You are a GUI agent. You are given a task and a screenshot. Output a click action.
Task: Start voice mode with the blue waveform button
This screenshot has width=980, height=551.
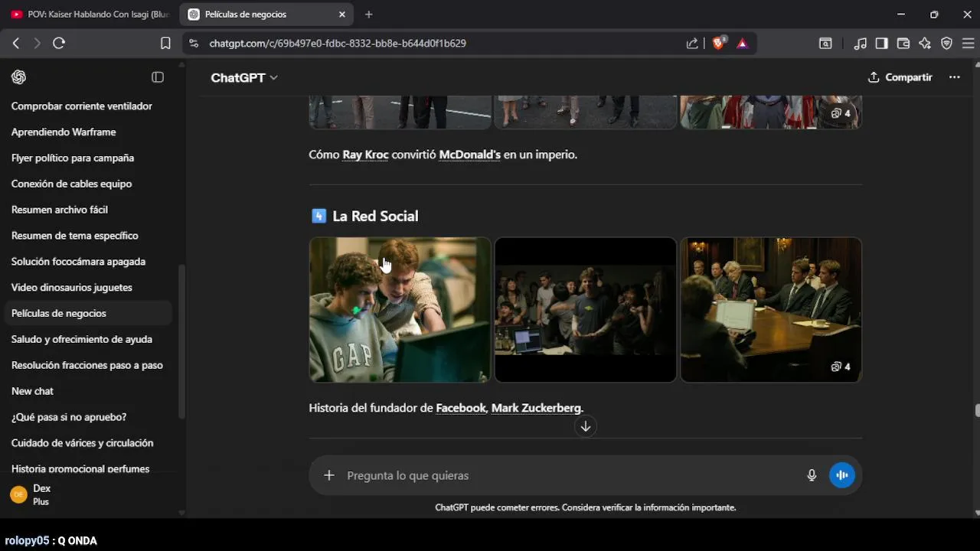point(842,475)
